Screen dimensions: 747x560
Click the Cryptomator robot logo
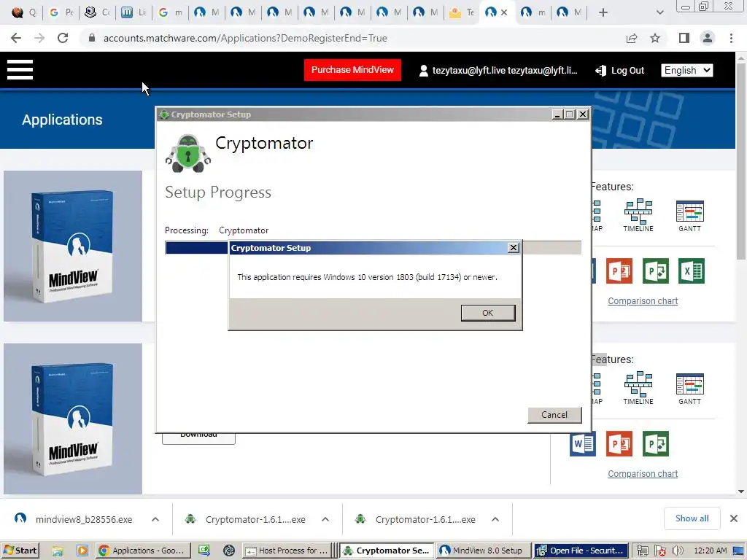point(187,153)
